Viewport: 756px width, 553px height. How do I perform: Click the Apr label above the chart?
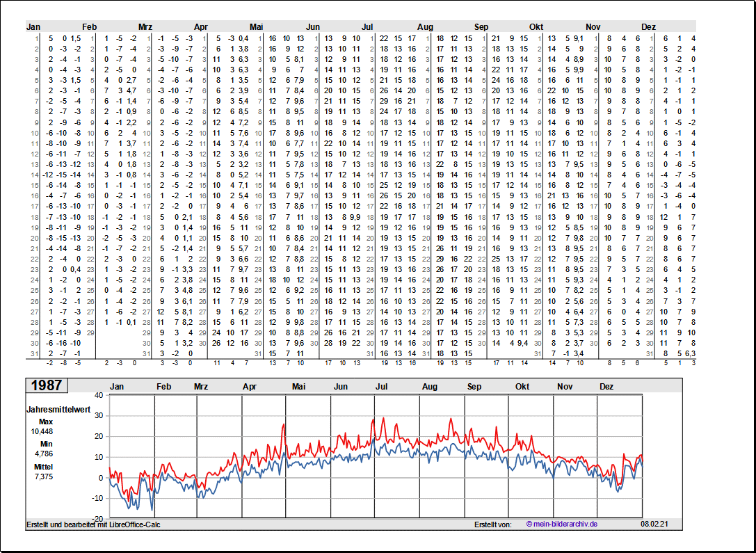(x=248, y=386)
